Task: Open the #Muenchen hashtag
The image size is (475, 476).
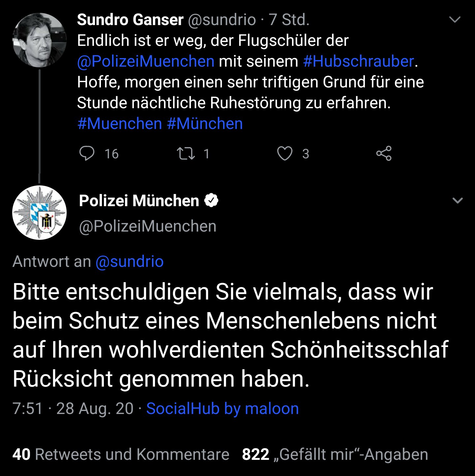Action: coord(119,124)
